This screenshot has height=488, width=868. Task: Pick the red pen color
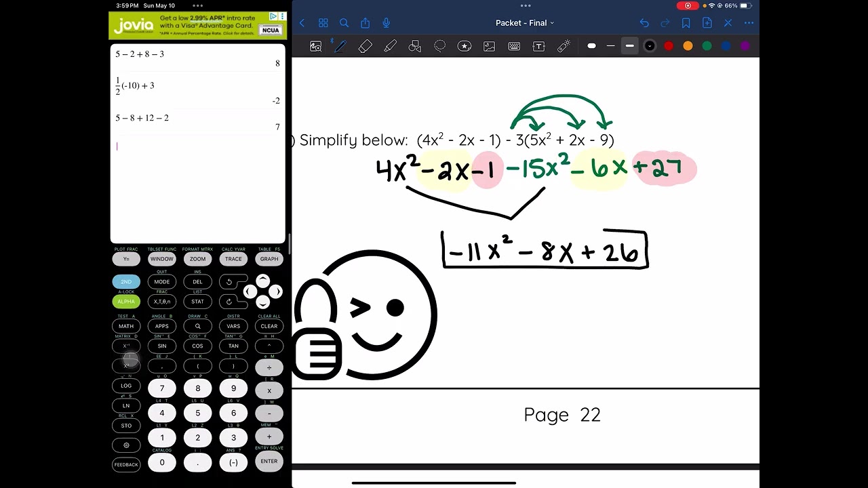click(669, 46)
